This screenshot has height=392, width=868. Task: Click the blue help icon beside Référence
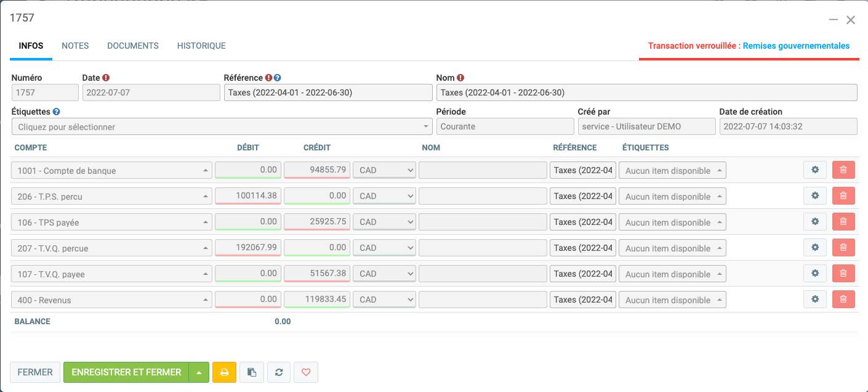click(x=278, y=78)
